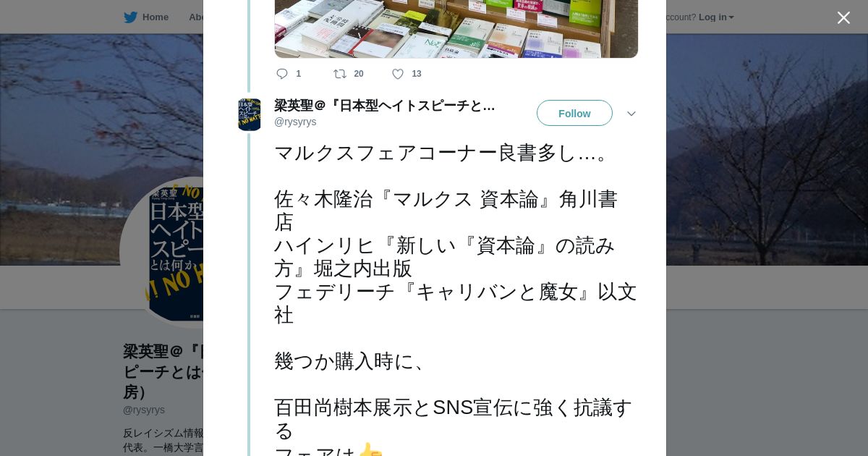Image resolution: width=868 pixels, height=456 pixels.
Task: Like the tweet with the heart icon
Action: coord(398,74)
